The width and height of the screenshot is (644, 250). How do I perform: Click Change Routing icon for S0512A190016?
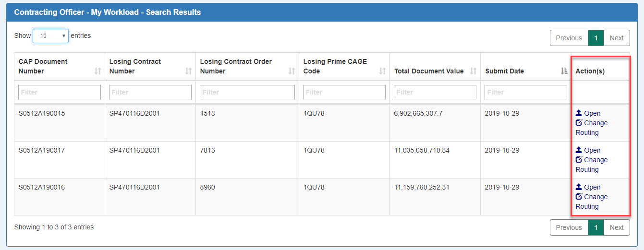point(579,197)
